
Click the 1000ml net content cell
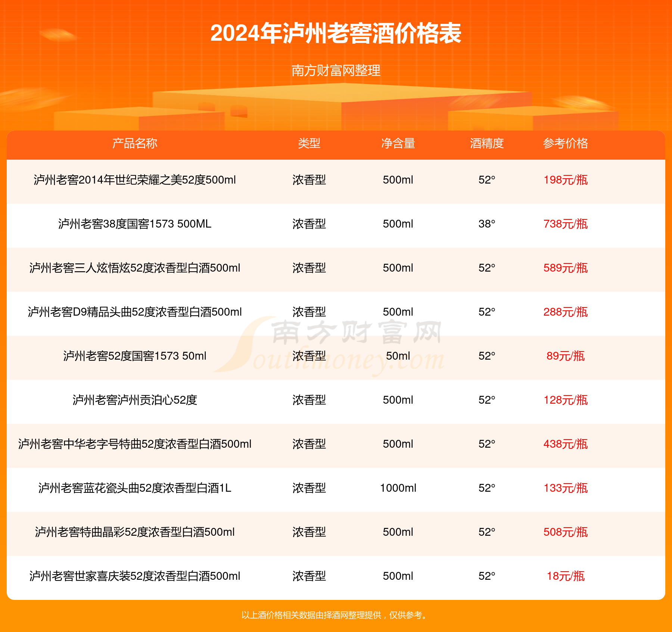pos(398,488)
